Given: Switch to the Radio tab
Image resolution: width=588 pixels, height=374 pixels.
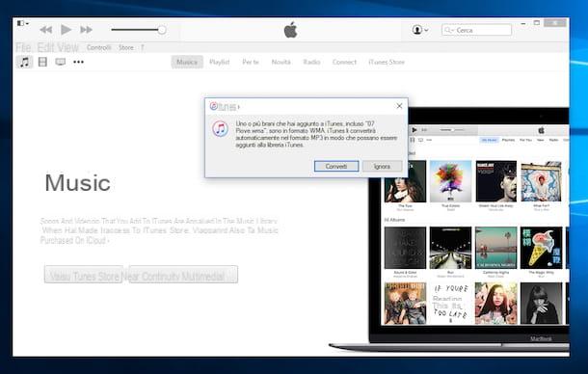Looking at the screenshot, I should tap(311, 62).
